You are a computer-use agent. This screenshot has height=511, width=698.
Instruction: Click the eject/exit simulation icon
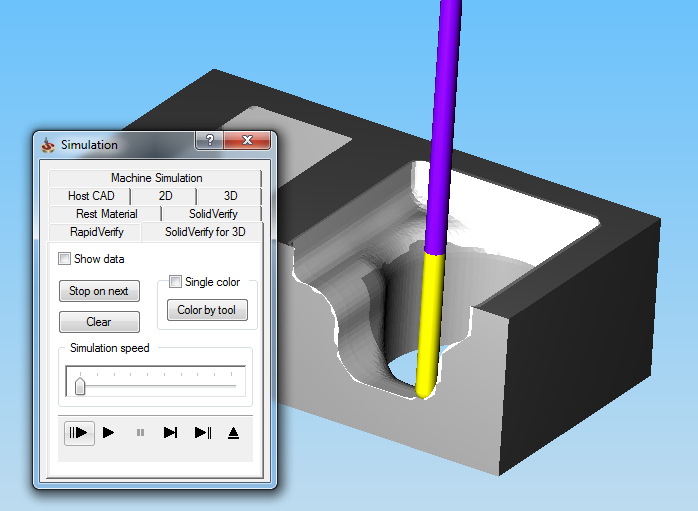233,433
